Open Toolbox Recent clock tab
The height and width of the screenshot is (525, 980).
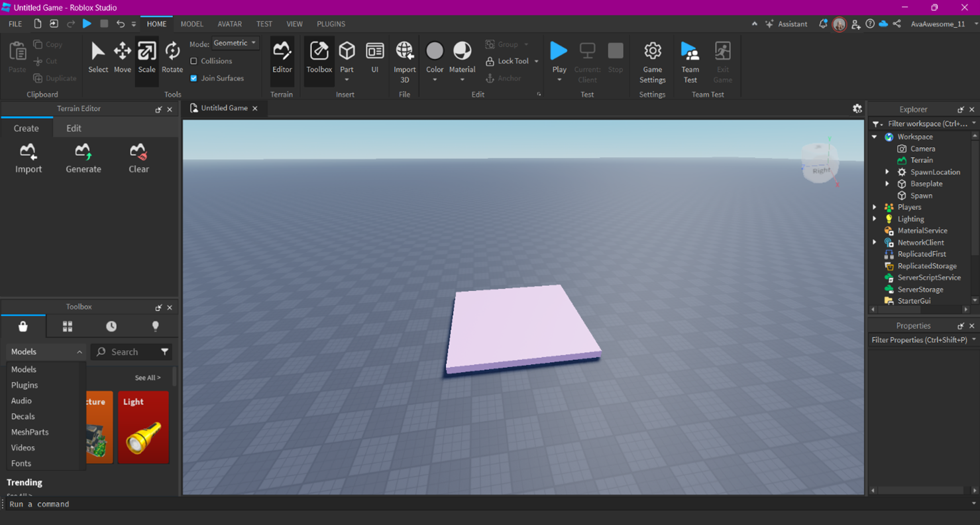111,326
